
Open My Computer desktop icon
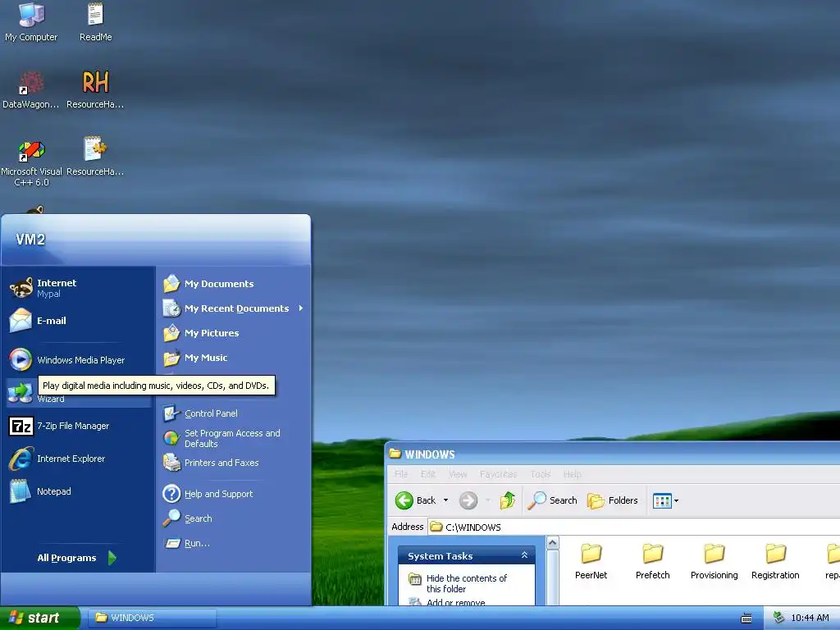coord(31,22)
